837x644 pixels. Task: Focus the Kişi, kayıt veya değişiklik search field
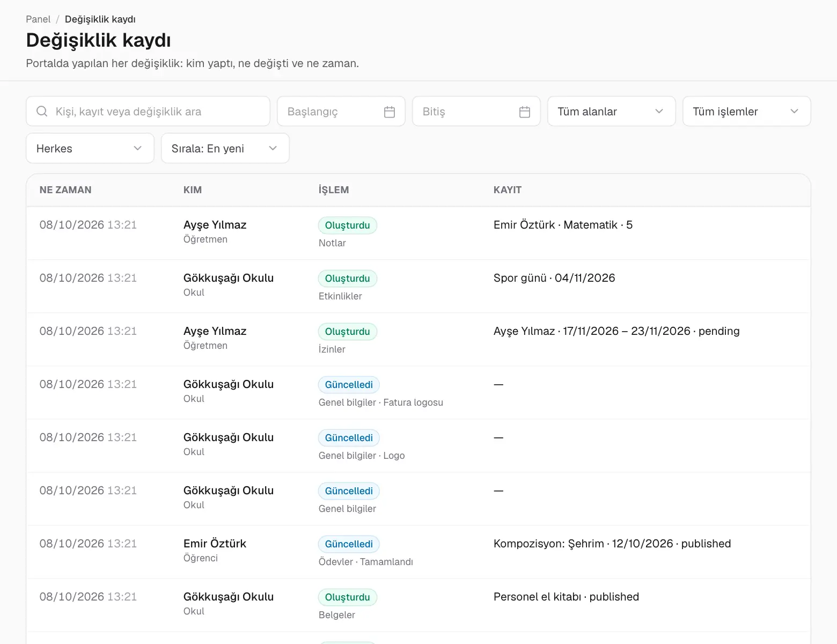[148, 111]
